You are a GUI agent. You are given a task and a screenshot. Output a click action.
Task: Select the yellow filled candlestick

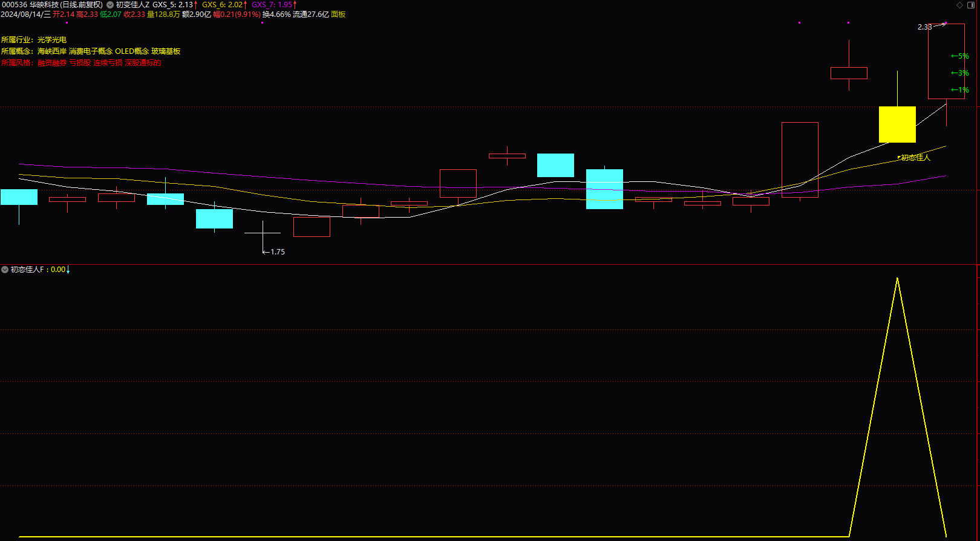click(x=897, y=125)
